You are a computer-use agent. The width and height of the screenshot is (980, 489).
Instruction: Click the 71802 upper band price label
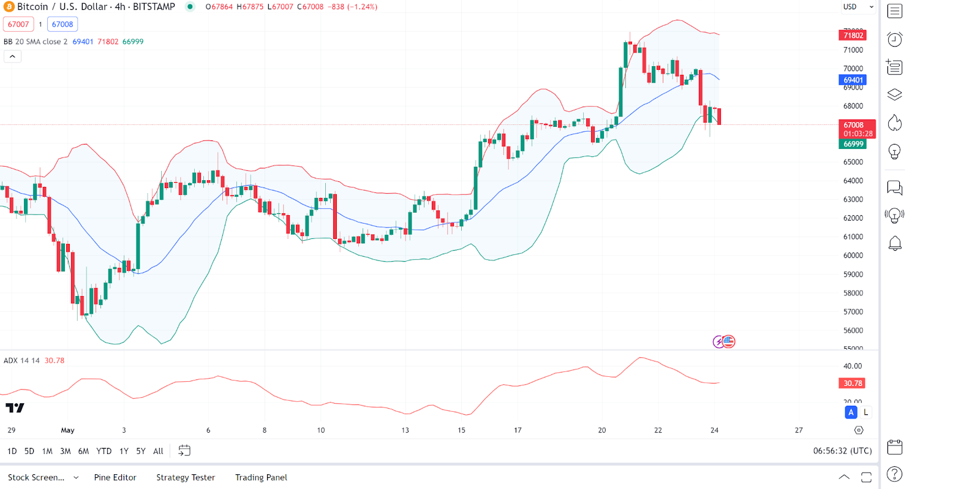tap(853, 36)
